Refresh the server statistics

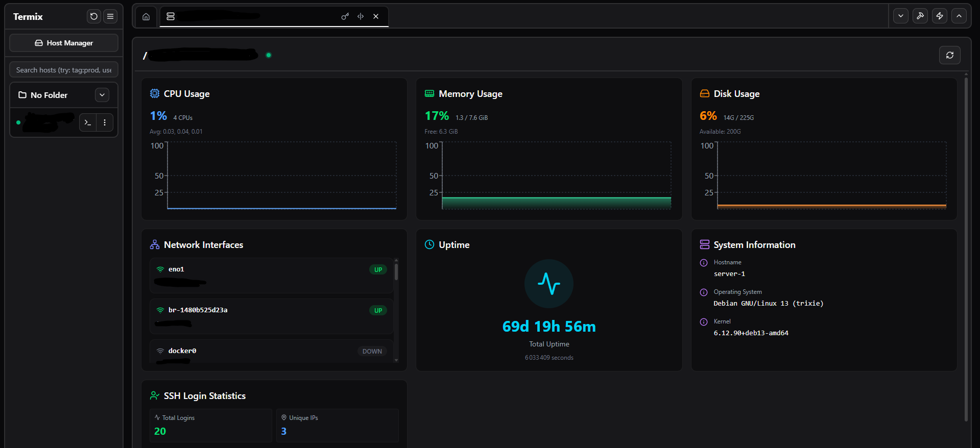tap(950, 55)
